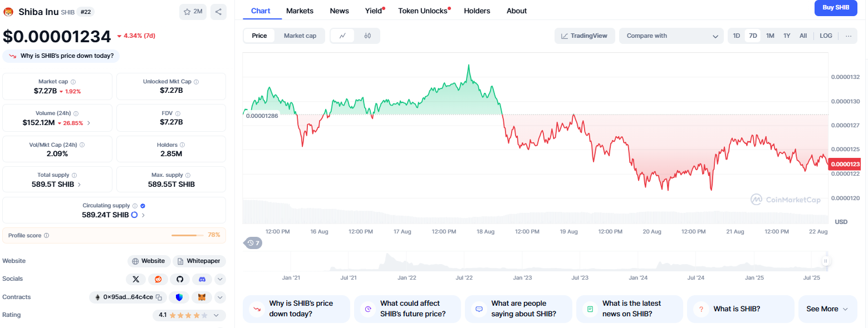The image size is (868, 328).
Task: Click the history badge showing 7 under chart
Action: 253,243
